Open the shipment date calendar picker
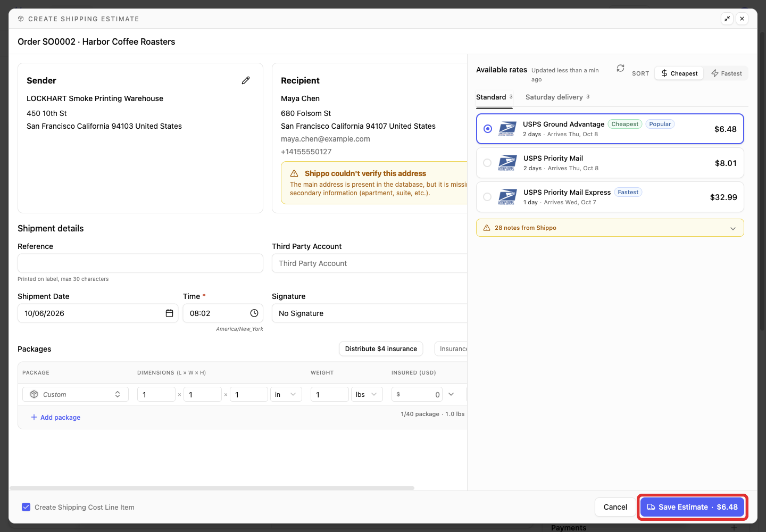 tap(169, 313)
